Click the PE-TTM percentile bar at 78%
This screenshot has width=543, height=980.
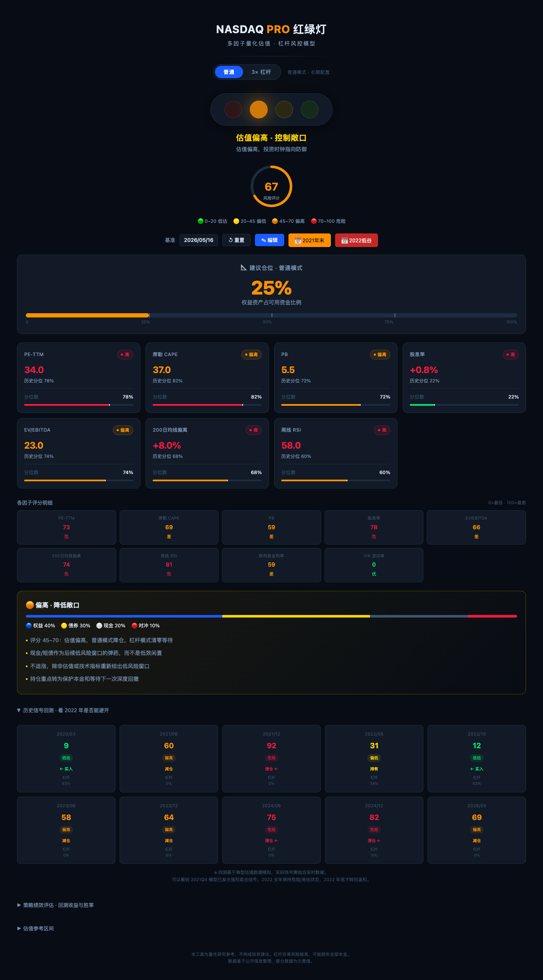[78, 405]
